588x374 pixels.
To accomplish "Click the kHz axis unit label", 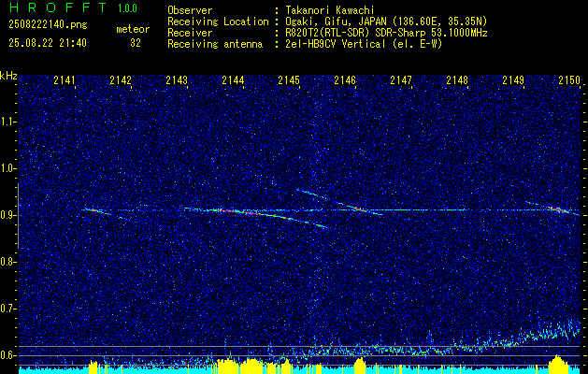I will (8, 76).
